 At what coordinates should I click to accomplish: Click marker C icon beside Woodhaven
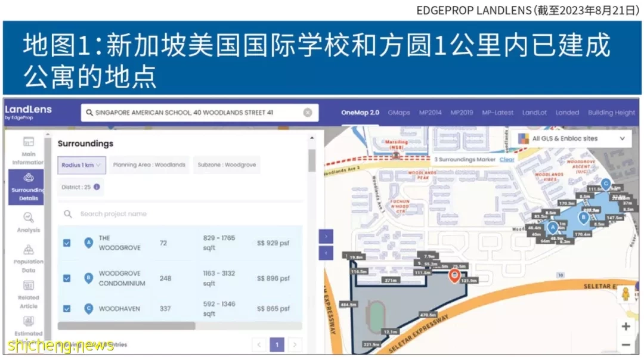point(88,309)
